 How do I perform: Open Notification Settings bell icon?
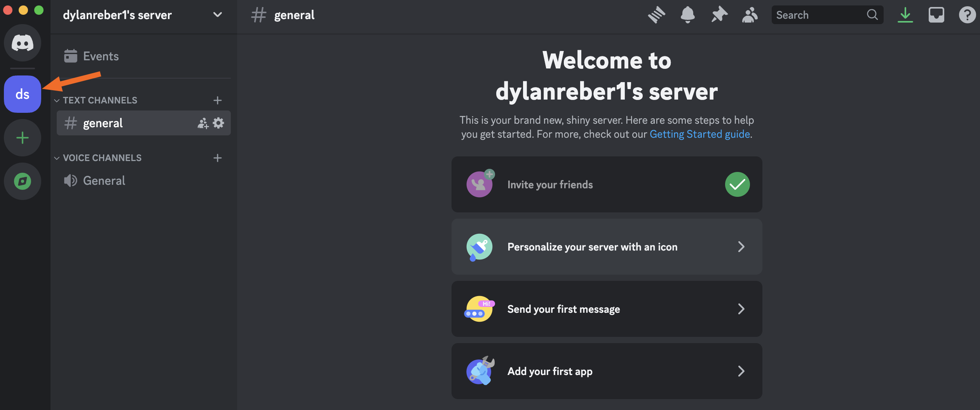coord(688,15)
